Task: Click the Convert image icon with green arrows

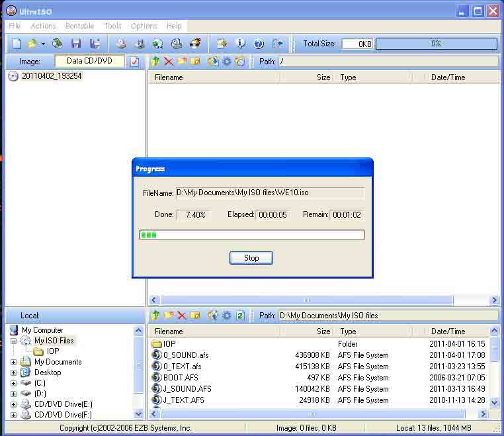Action: click(x=157, y=44)
